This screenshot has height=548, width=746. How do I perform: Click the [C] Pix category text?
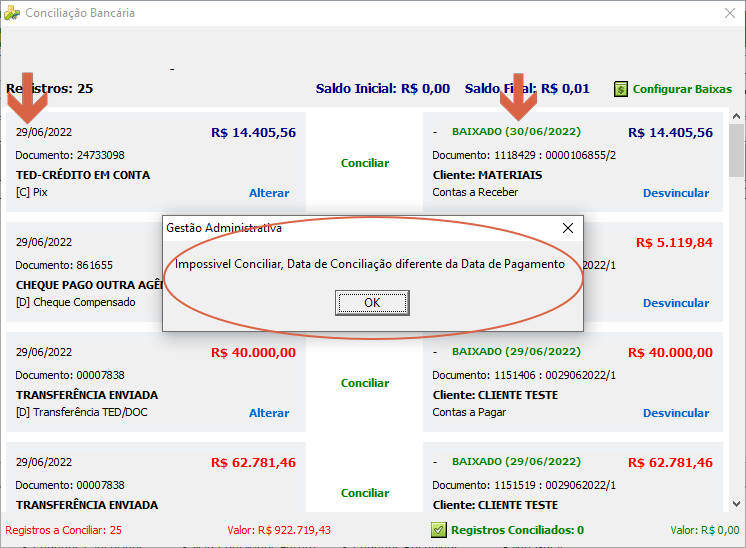31,192
